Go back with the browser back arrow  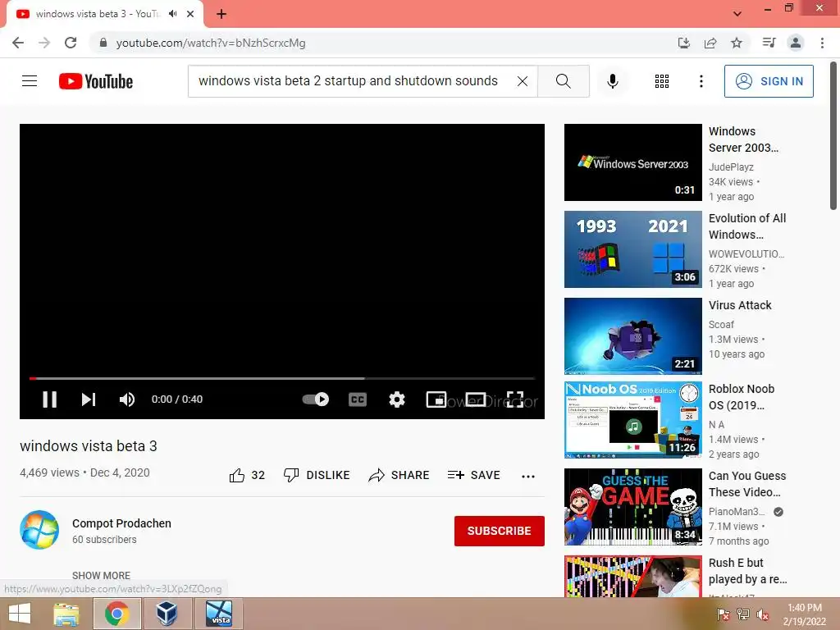click(18, 43)
